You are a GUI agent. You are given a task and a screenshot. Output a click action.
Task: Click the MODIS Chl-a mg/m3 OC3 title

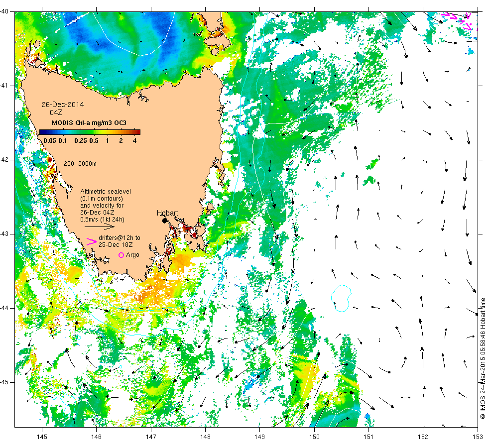coord(89,123)
